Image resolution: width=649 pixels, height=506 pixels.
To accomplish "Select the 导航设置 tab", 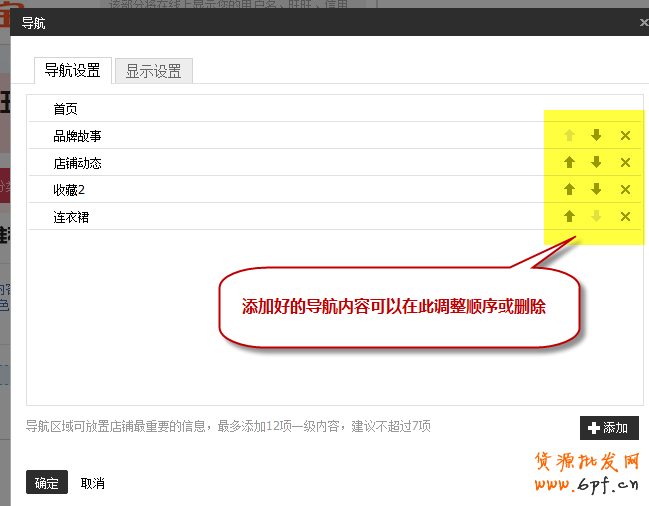I will 73,70.
